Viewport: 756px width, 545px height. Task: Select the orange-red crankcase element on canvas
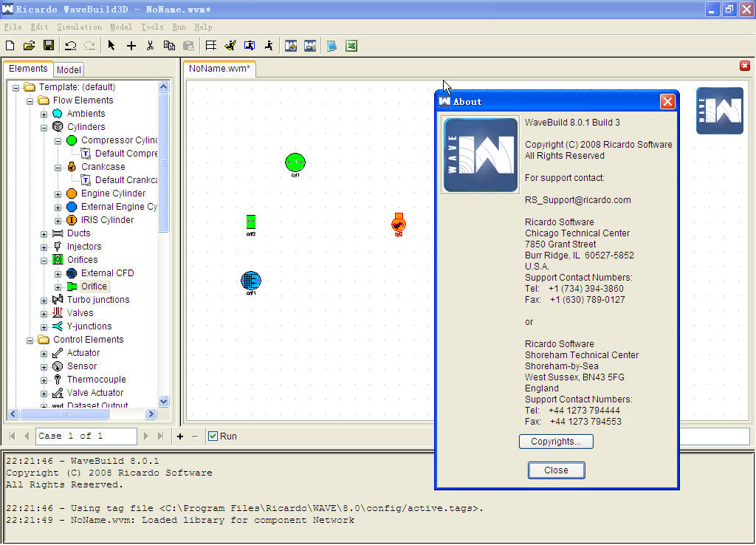pyautogui.click(x=398, y=223)
